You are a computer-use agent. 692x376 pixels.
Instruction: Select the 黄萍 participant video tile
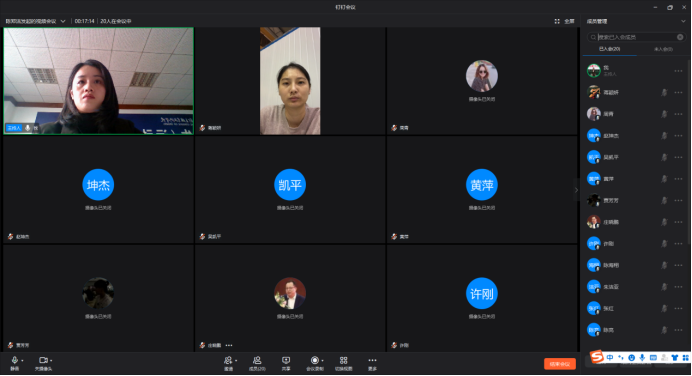click(482, 190)
